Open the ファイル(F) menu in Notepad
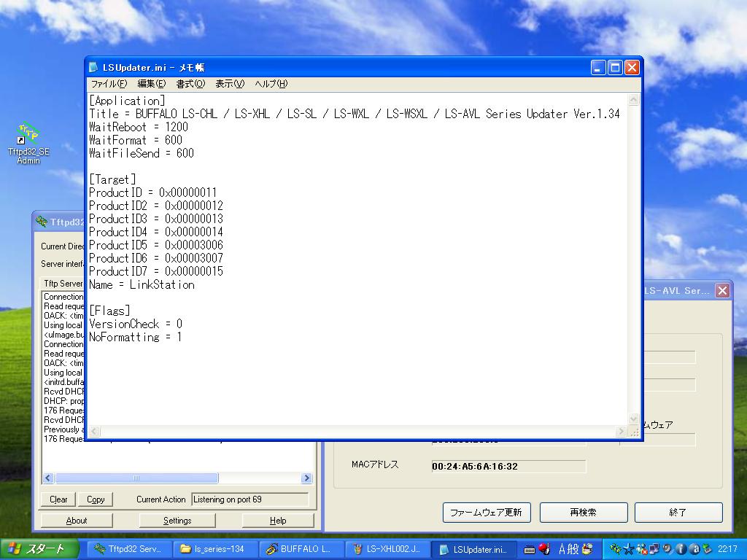This screenshot has width=747, height=560. pos(109,84)
